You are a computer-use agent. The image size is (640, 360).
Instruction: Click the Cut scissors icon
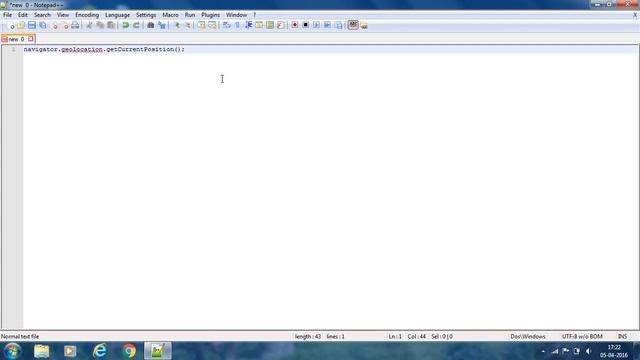pos(89,25)
